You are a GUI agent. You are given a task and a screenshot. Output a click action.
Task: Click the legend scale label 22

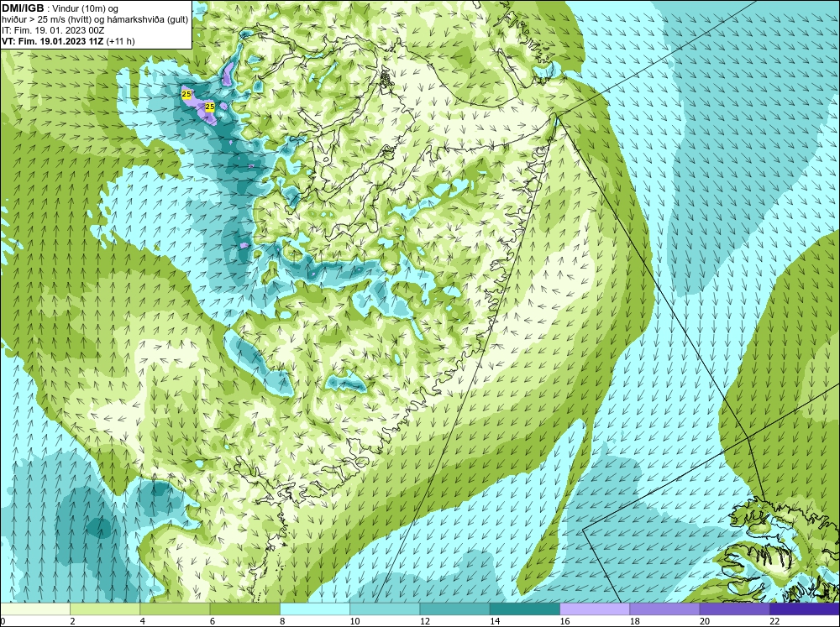[x=774, y=621]
